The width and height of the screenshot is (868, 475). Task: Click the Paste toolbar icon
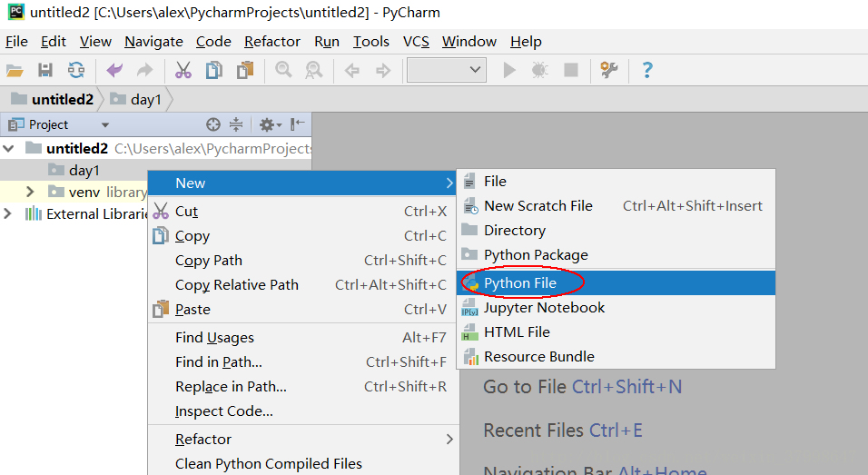click(x=244, y=70)
